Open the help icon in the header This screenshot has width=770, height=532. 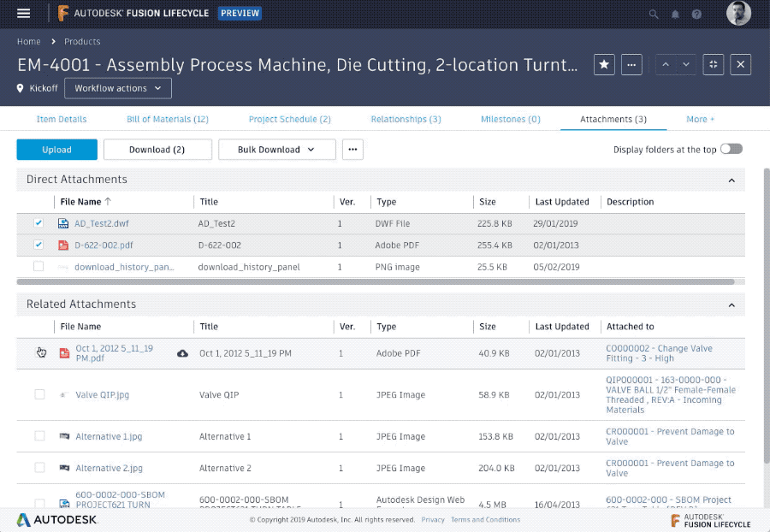pyautogui.click(x=696, y=14)
